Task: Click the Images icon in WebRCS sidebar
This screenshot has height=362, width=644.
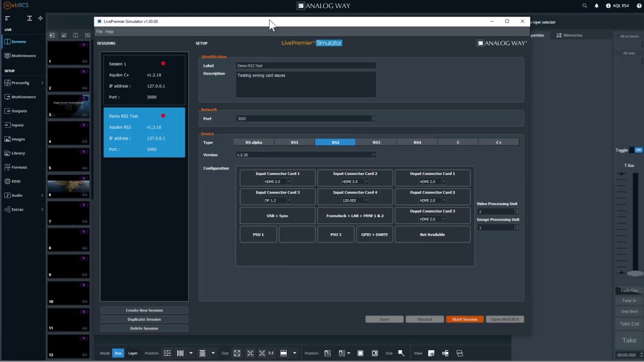Action: 8,139
